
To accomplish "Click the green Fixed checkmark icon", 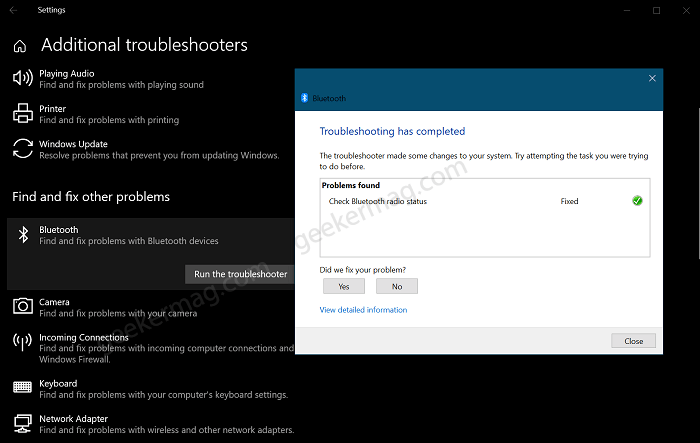I will [x=637, y=201].
